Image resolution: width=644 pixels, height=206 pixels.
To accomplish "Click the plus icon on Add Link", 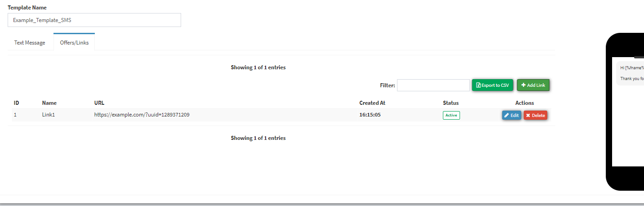I will 524,85.
